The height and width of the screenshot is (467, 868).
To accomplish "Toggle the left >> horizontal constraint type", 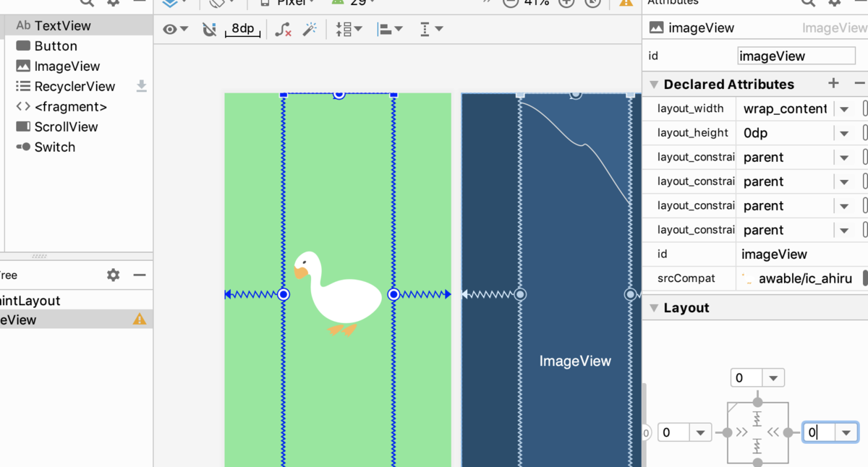I will click(741, 432).
